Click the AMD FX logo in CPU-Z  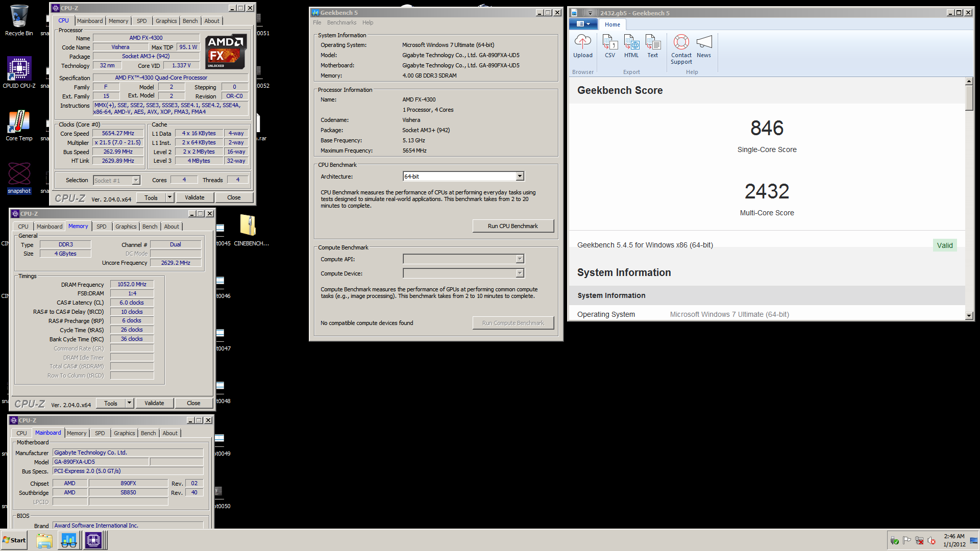pos(226,52)
